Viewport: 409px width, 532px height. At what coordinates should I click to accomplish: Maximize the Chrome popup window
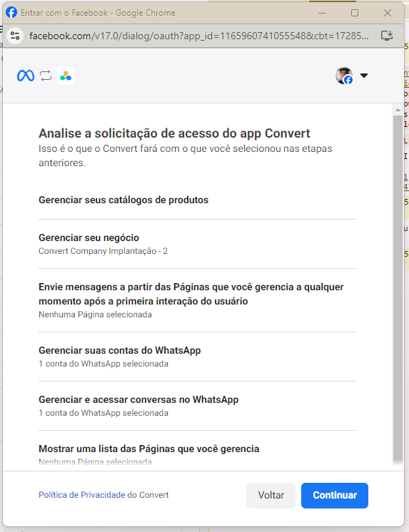[x=355, y=13]
